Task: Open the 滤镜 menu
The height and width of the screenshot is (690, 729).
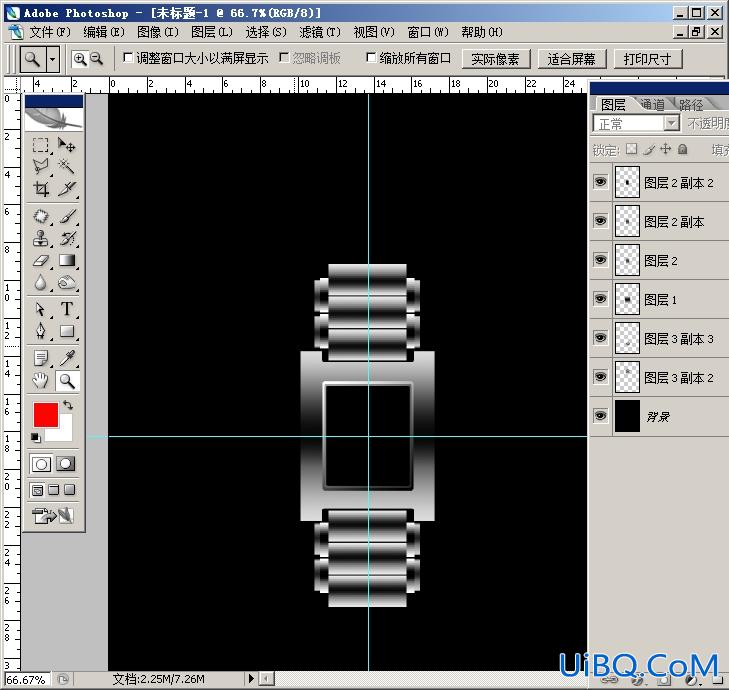Action: click(x=320, y=32)
